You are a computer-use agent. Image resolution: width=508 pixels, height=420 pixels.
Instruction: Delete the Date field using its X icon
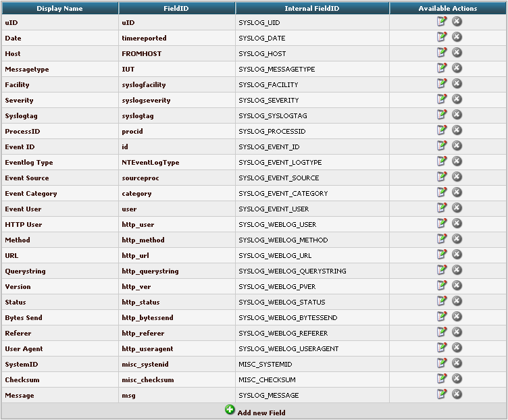[457, 37]
